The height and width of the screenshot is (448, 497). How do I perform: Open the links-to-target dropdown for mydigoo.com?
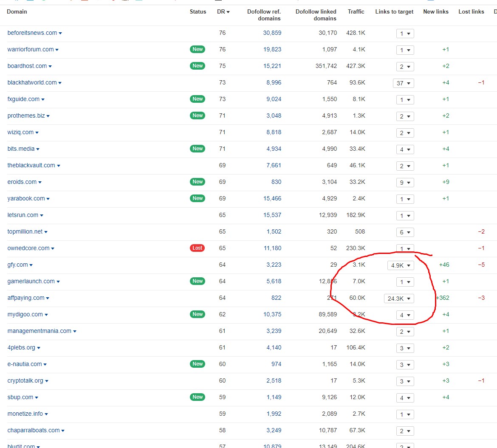(405, 315)
